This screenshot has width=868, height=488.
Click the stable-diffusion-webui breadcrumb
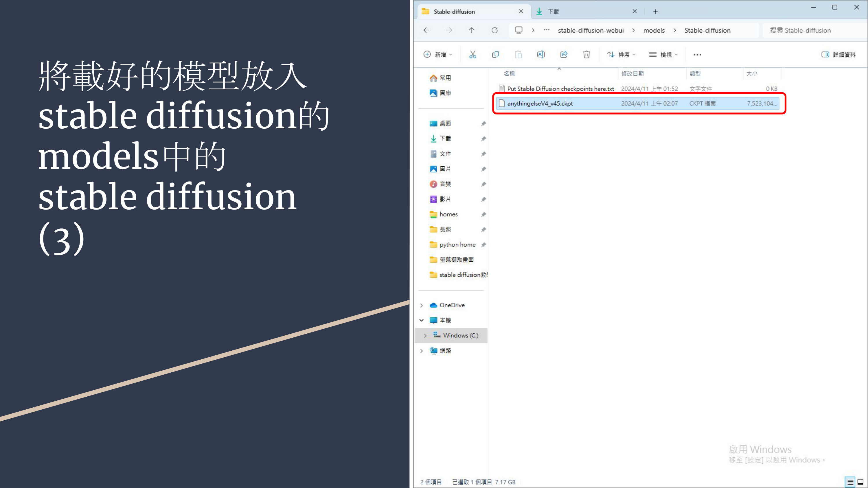pos(591,30)
